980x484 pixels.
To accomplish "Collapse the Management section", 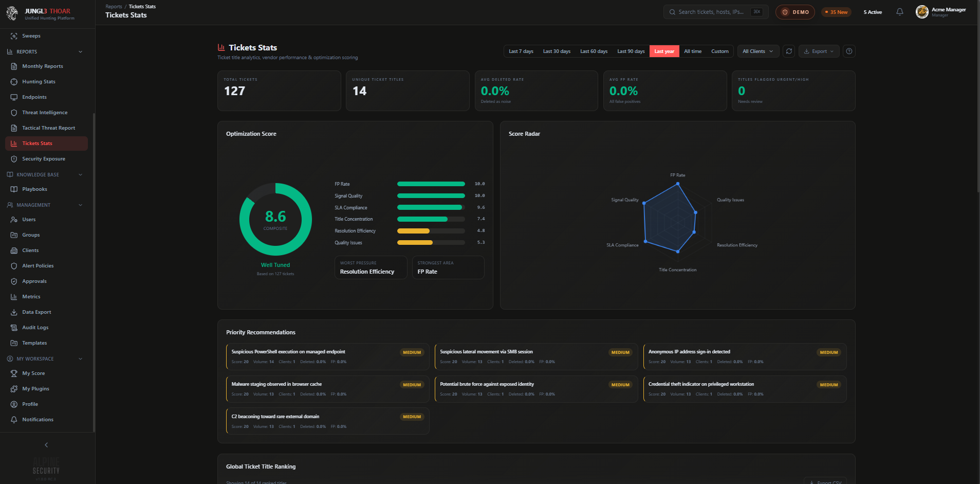I will pyautogui.click(x=80, y=205).
